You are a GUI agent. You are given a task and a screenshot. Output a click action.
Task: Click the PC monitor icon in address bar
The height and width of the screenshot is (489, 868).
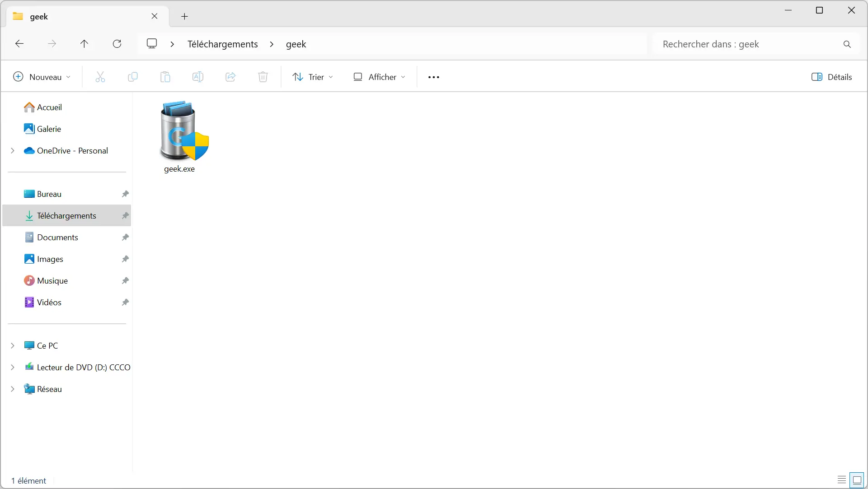[x=152, y=44]
